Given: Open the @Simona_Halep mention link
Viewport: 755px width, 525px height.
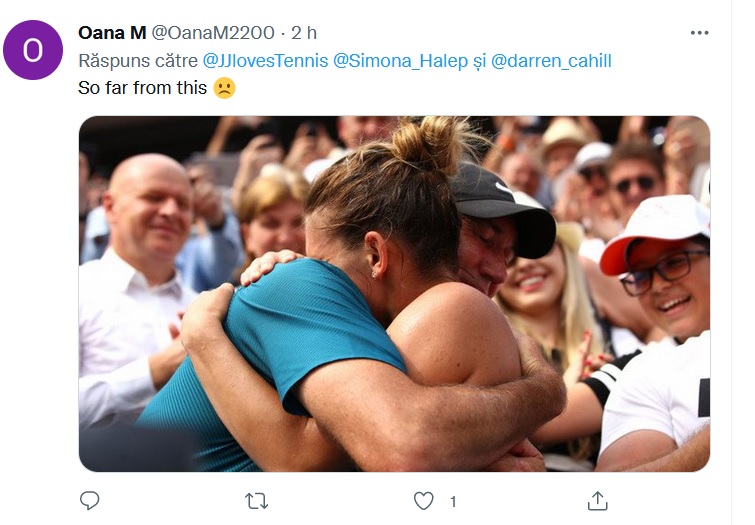Looking at the screenshot, I should tap(401, 61).
